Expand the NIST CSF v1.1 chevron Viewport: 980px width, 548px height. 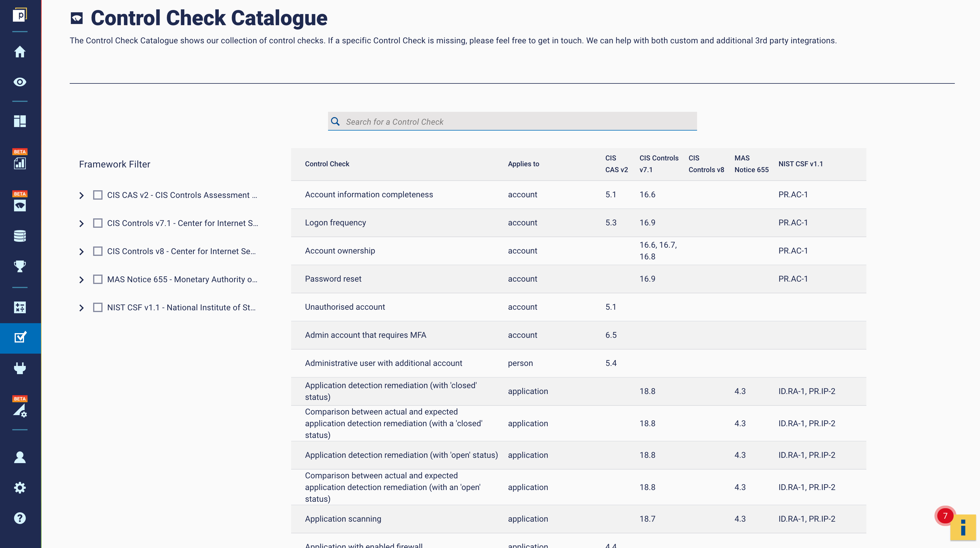81,308
